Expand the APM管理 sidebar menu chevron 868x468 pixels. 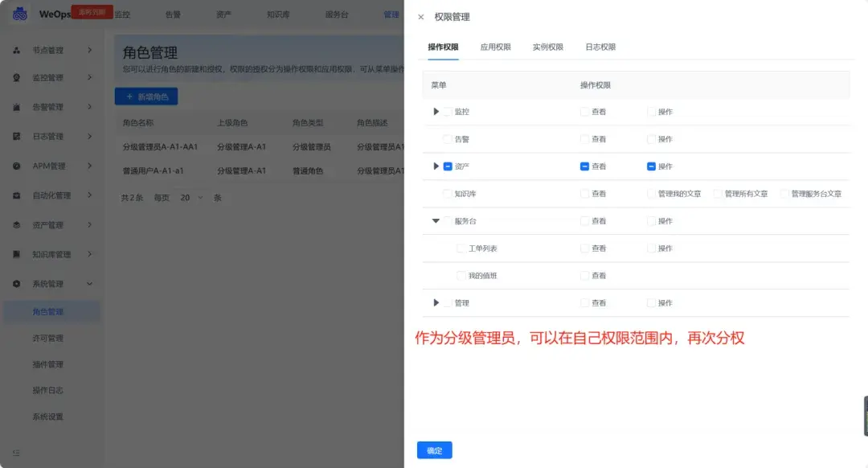coord(90,166)
